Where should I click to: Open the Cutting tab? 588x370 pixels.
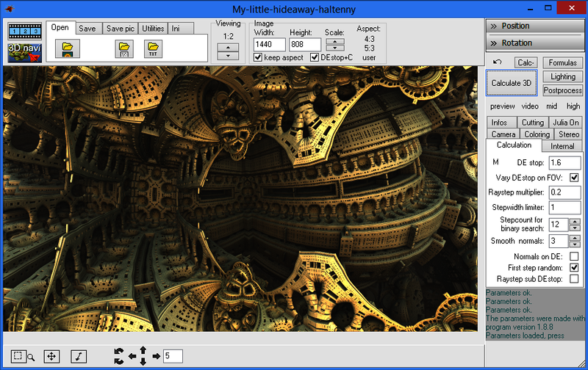[532, 123]
